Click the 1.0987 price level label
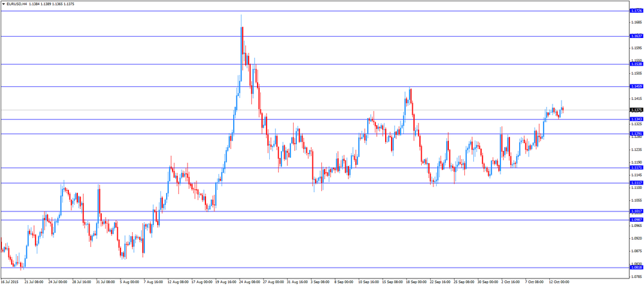This screenshot has height=285, width=644. point(636,220)
